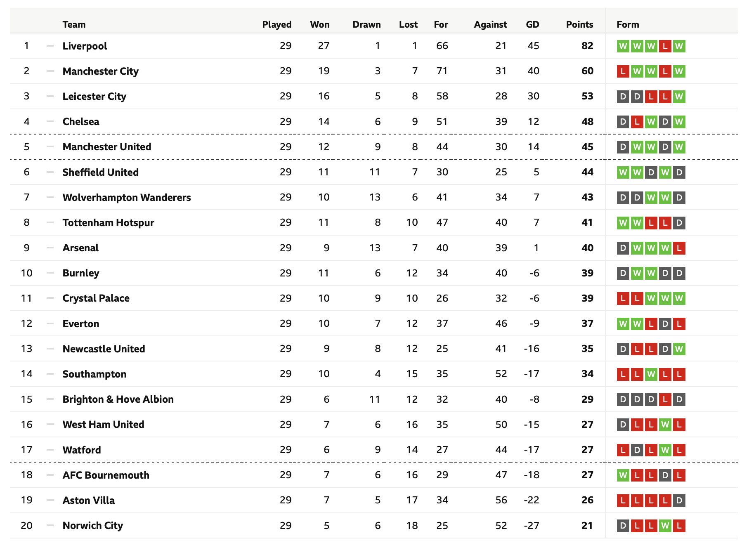Select the GD column header
The image size is (756, 543).
532,24
